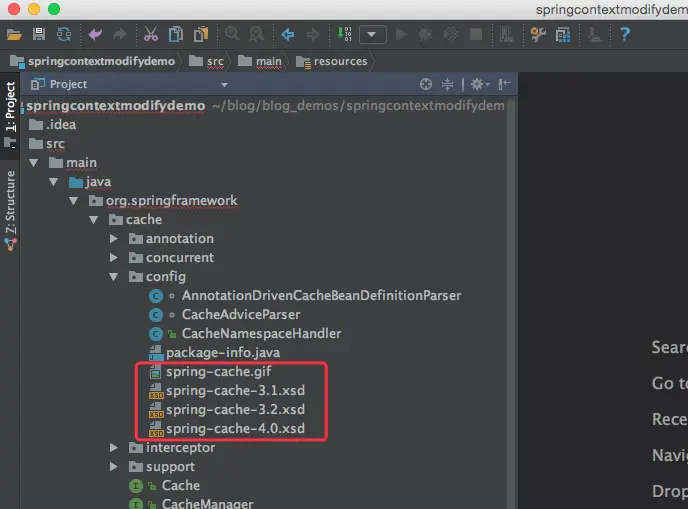
Task: Click the Paste toolbar icon
Action: coord(201,34)
